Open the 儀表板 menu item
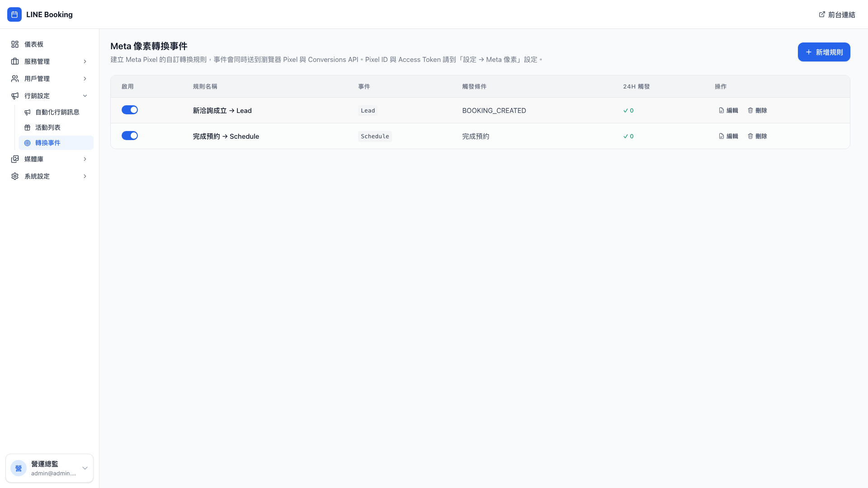 click(50, 44)
